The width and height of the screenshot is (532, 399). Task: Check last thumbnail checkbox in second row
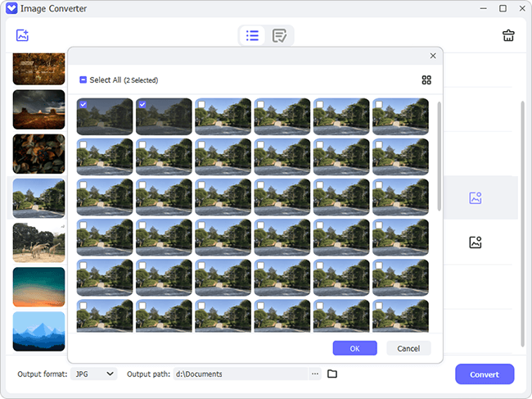pyautogui.click(x=379, y=145)
